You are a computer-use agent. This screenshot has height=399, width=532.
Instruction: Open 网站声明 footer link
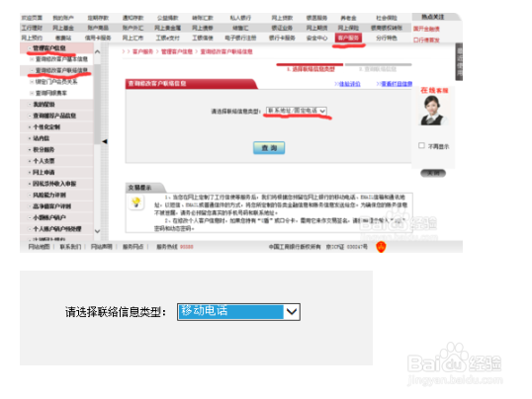click(x=102, y=247)
